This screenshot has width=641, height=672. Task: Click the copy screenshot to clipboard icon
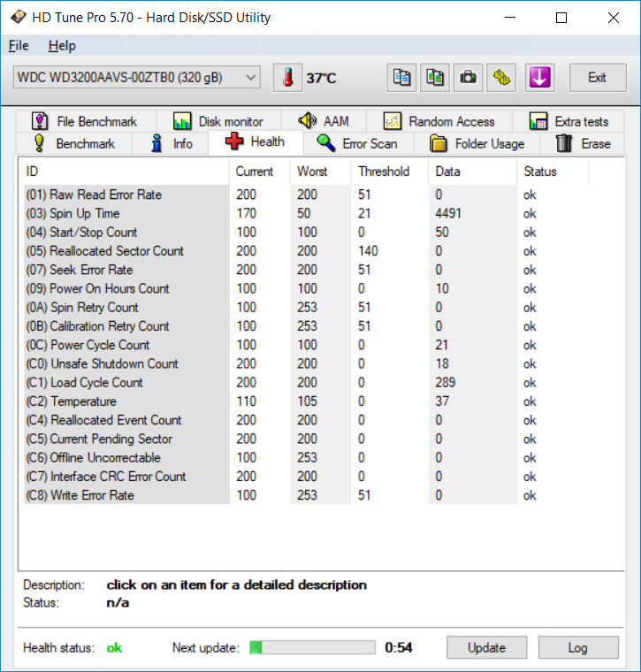[x=435, y=78]
